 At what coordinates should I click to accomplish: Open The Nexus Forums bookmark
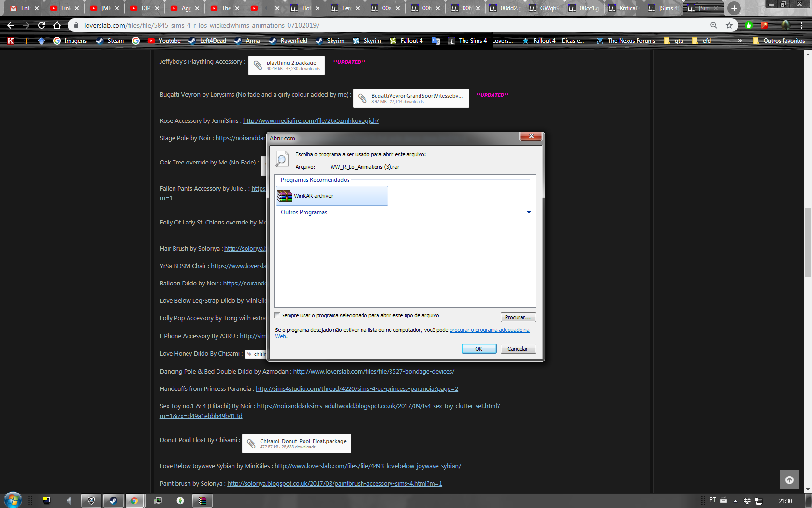[626, 41]
